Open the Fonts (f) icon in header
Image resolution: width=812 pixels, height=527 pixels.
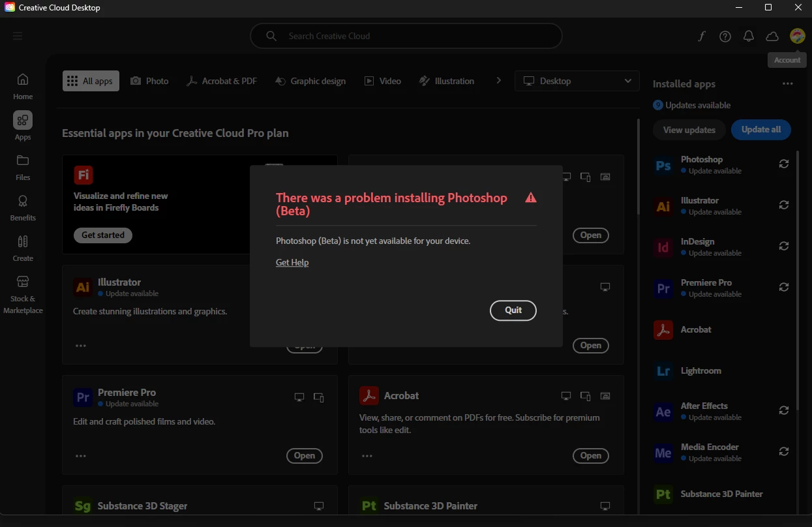point(702,37)
